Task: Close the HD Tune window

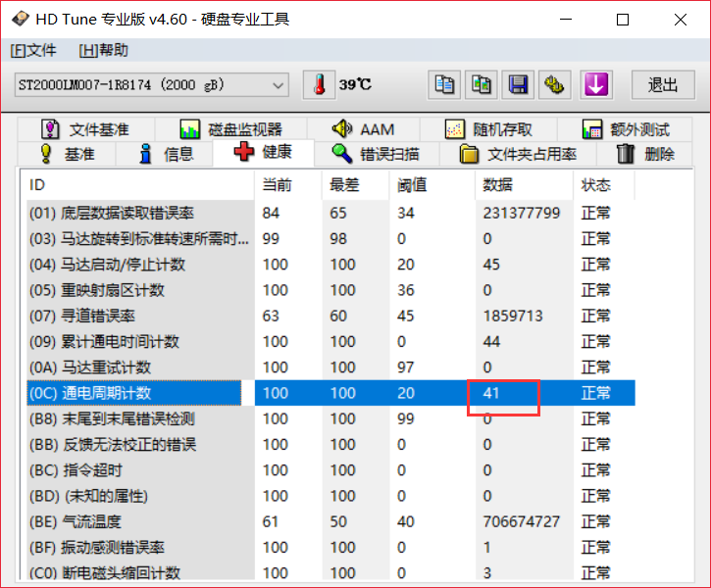Action: coord(681,20)
